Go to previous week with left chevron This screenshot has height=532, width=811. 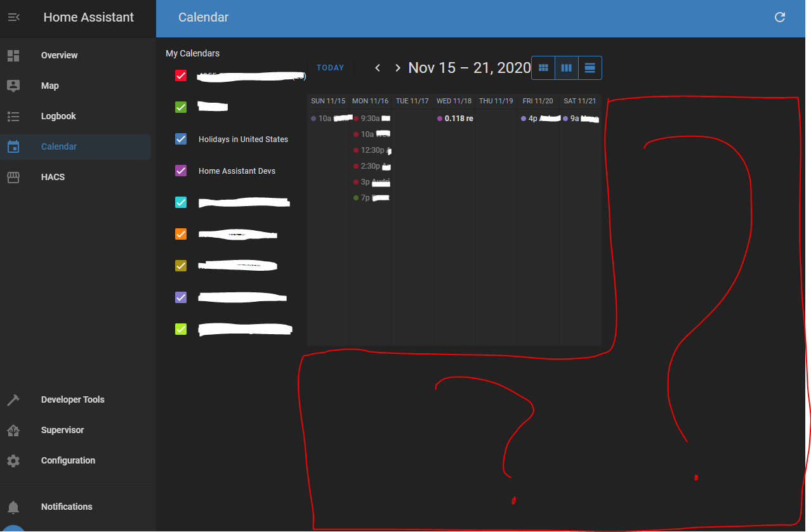[378, 68]
